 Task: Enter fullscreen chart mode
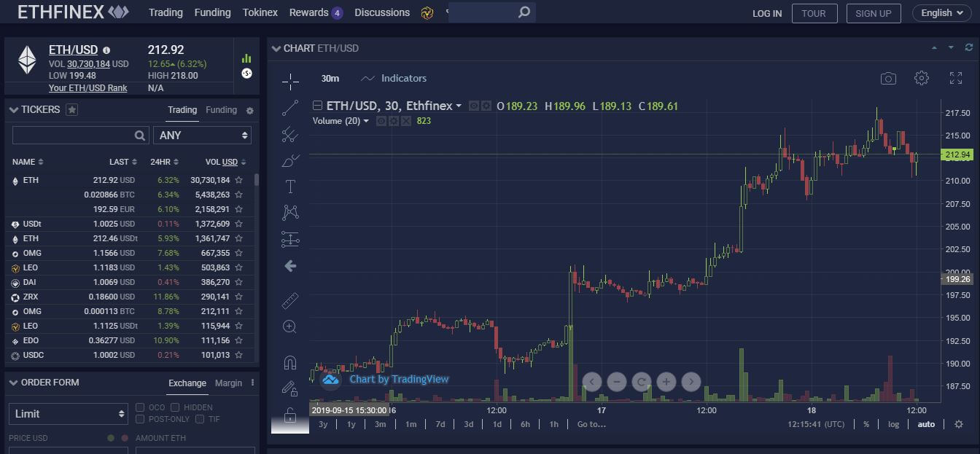coord(956,79)
